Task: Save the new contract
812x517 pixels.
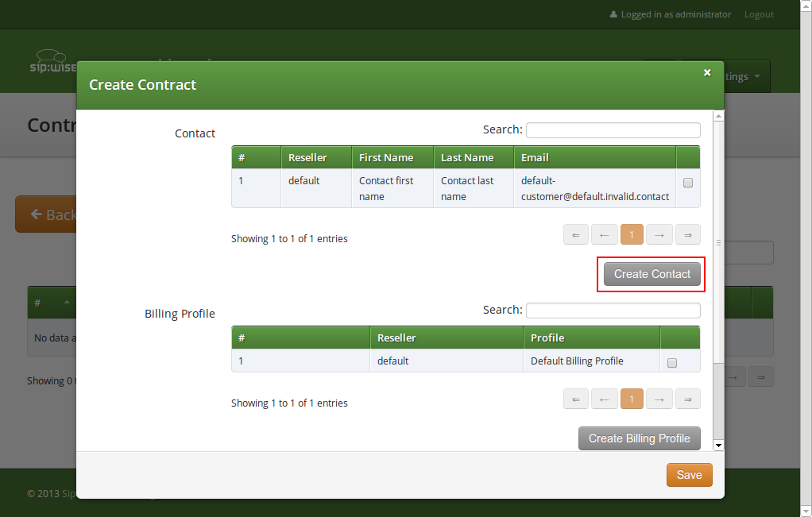Action: [x=689, y=475]
